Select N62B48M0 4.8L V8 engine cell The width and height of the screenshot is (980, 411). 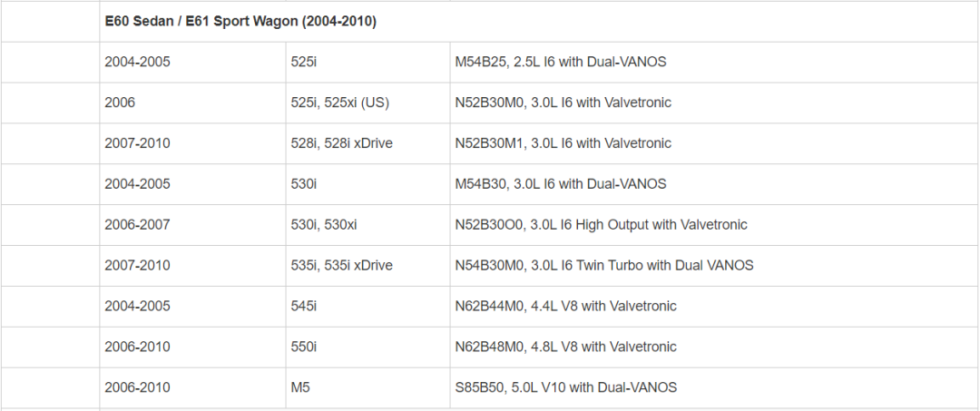point(565,347)
